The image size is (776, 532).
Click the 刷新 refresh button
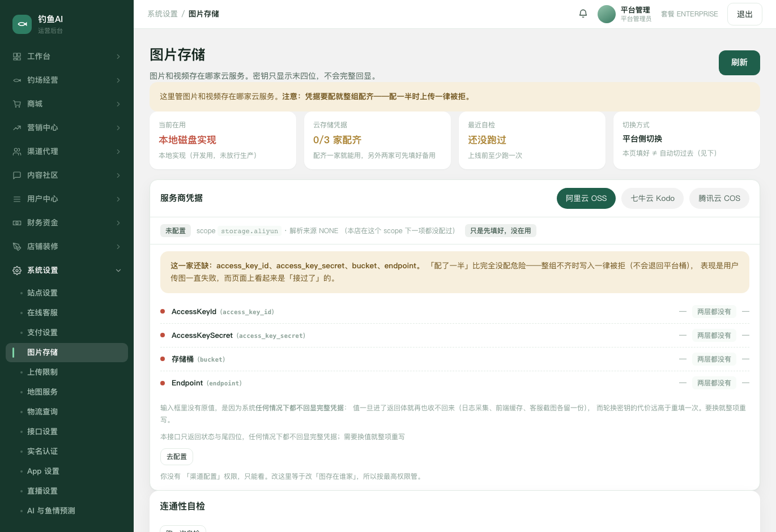(x=739, y=63)
